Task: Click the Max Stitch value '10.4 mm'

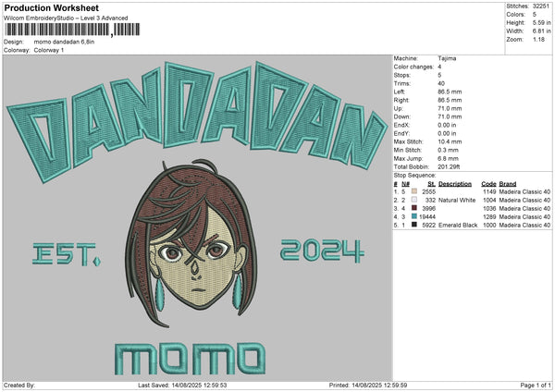Action: pyautogui.click(x=450, y=141)
